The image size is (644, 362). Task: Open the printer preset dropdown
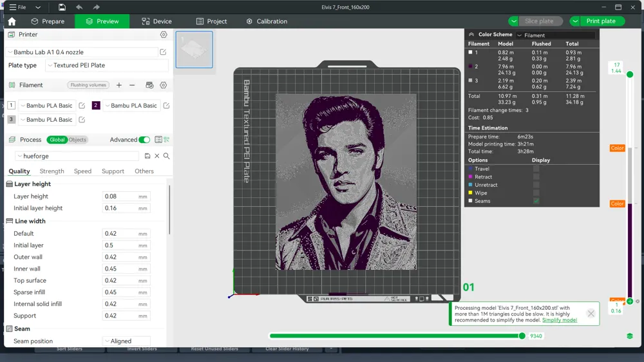[x=82, y=52]
